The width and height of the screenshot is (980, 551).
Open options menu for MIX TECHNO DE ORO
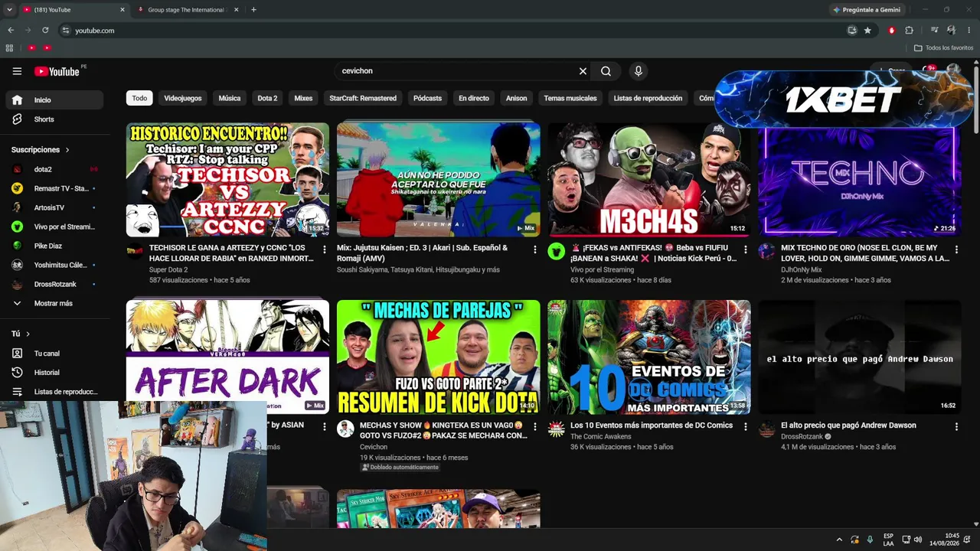click(x=956, y=249)
